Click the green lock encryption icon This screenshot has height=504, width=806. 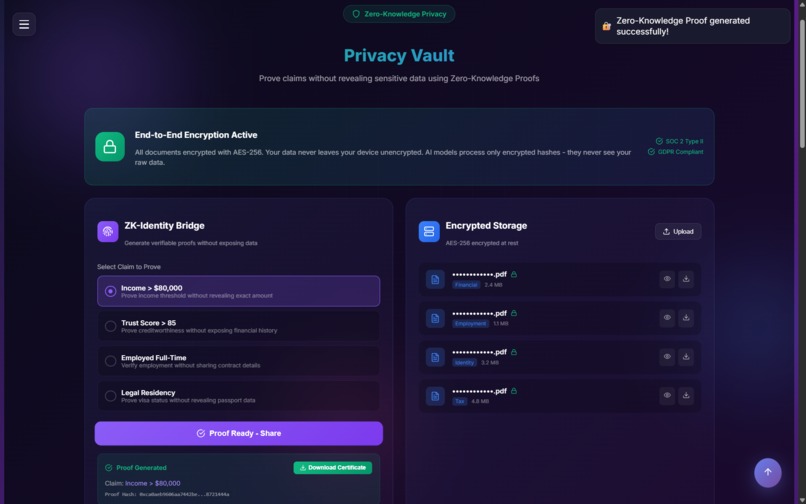click(x=109, y=147)
